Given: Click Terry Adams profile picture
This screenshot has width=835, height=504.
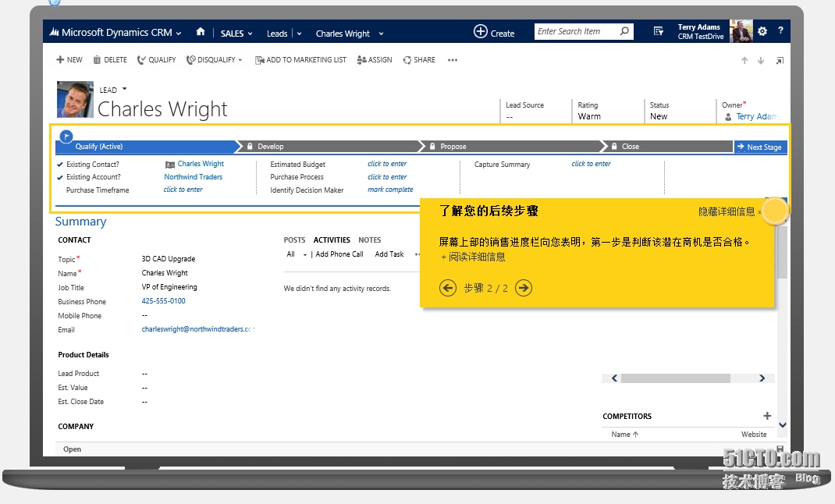Looking at the screenshot, I should click(741, 31).
